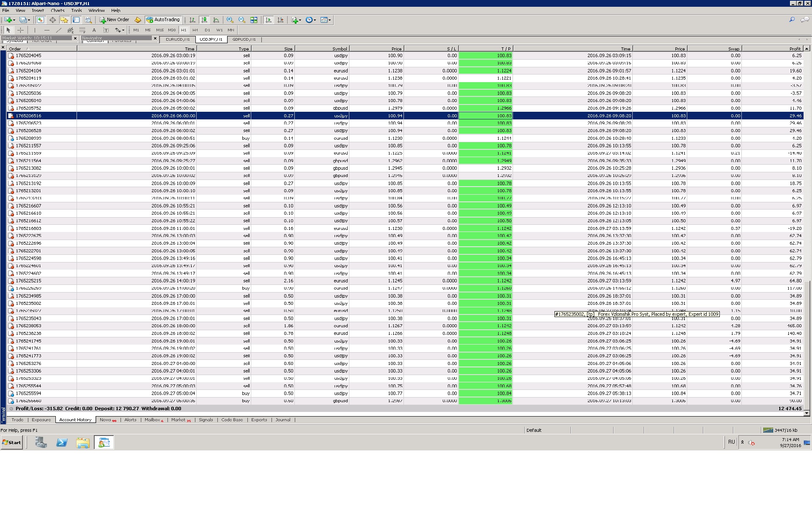Zoom out of the chart
Screen dimensions: 812x508
point(241,20)
